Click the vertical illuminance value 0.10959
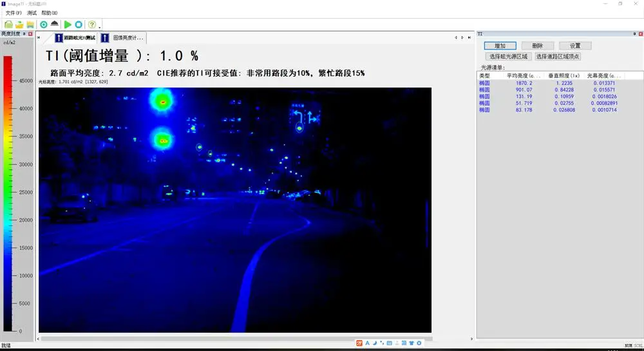Image resolution: width=644 pixels, height=351 pixels. tap(564, 97)
